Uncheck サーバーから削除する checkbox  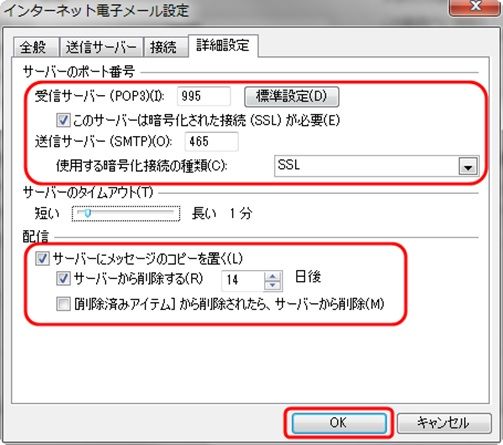[63, 278]
